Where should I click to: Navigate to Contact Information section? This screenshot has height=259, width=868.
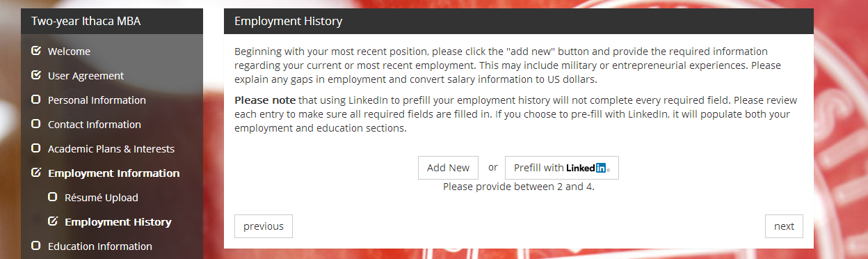pyautogui.click(x=95, y=125)
